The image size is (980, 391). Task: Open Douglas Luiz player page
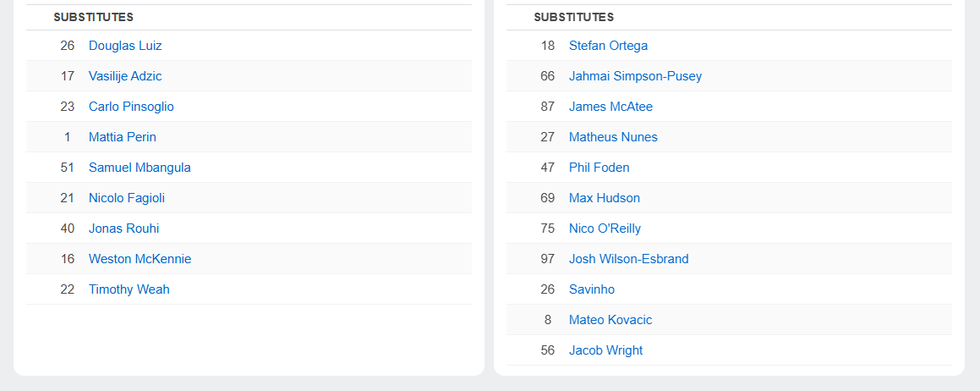[x=125, y=46]
